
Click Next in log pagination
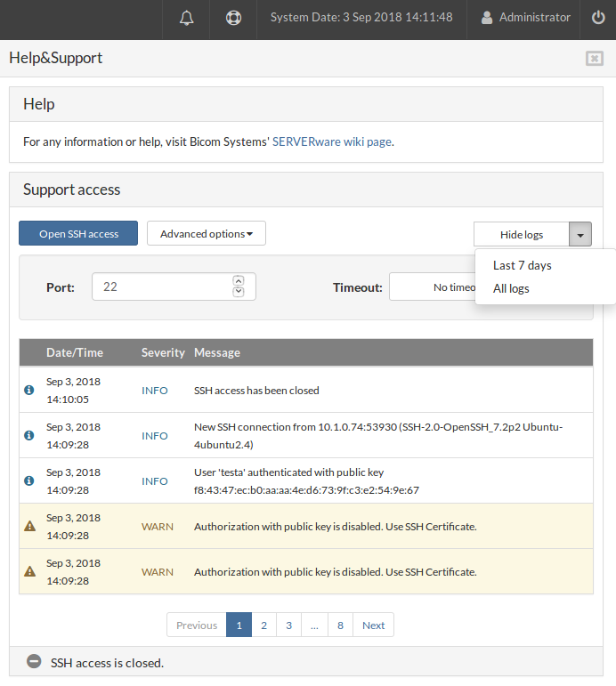[x=373, y=625]
